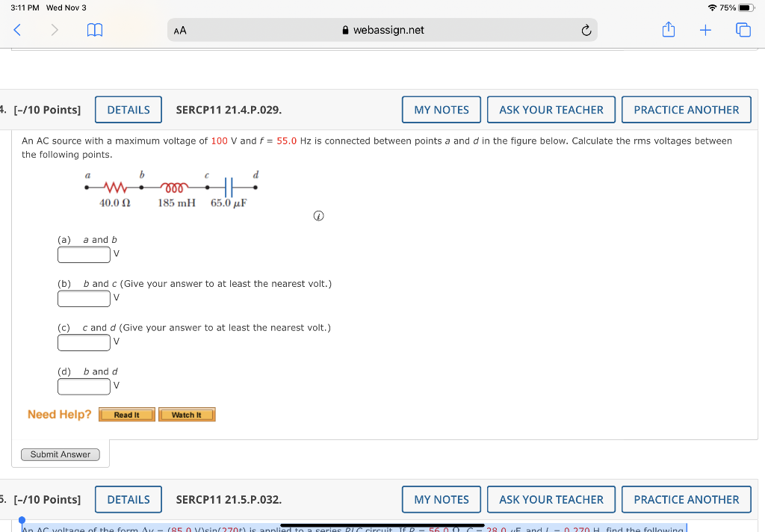The width and height of the screenshot is (765, 532).
Task: Submit Answer for the rms voltage problem
Action: coord(60,454)
